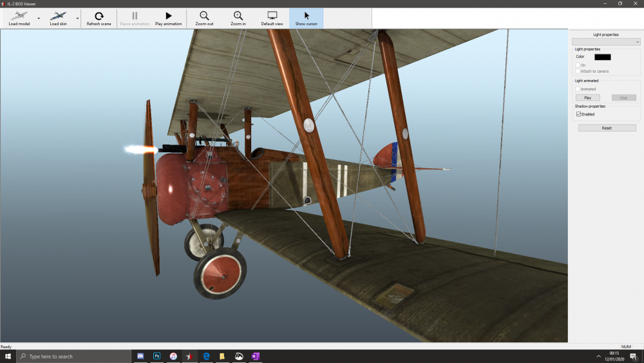The width and height of the screenshot is (644, 363).
Task: Open the black light Color swatch
Action: [602, 57]
